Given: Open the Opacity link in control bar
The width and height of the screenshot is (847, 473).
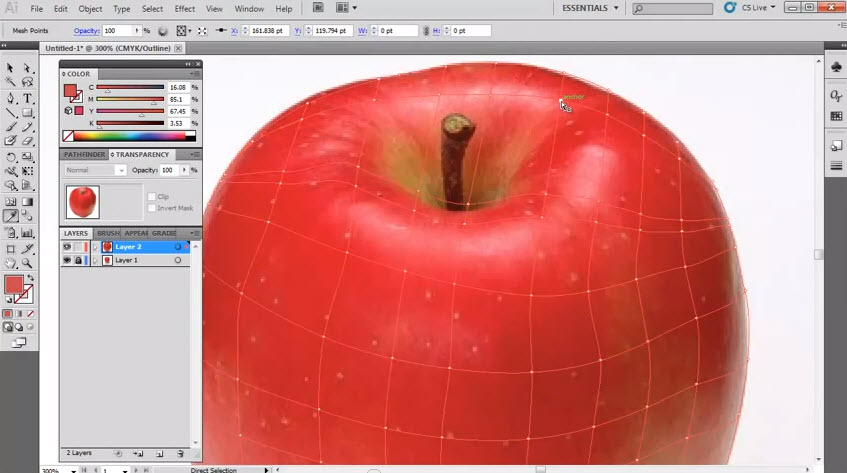Looking at the screenshot, I should pyautogui.click(x=86, y=31).
